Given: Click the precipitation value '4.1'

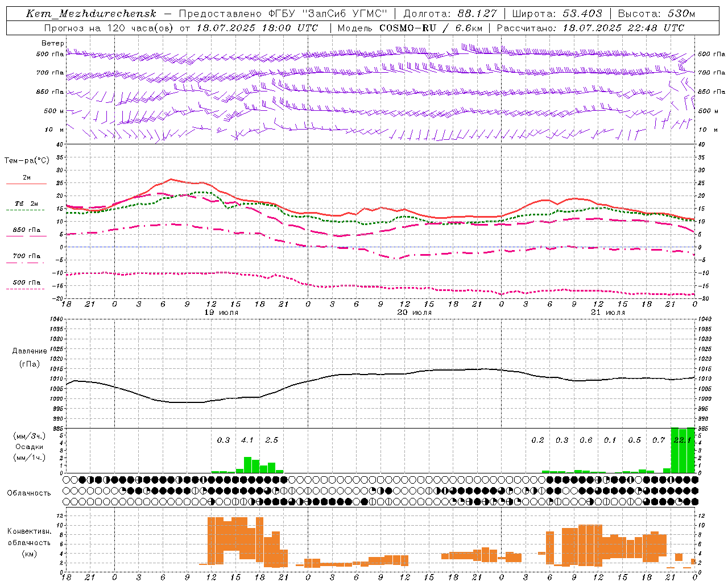Looking at the screenshot, I should click(x=247, y=440).
